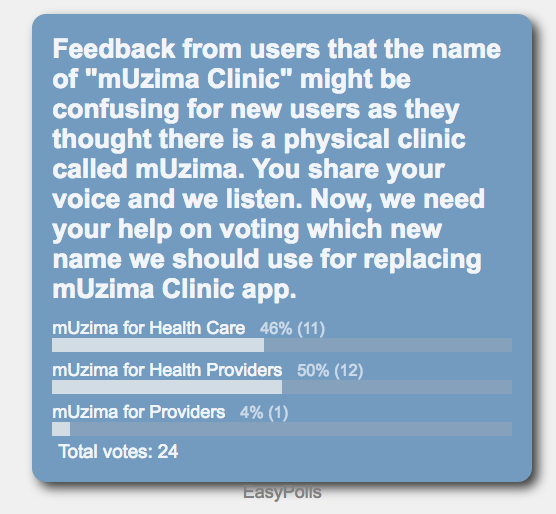
Task: Click the empty part of the Health Care bar
Action: point(388,345)
